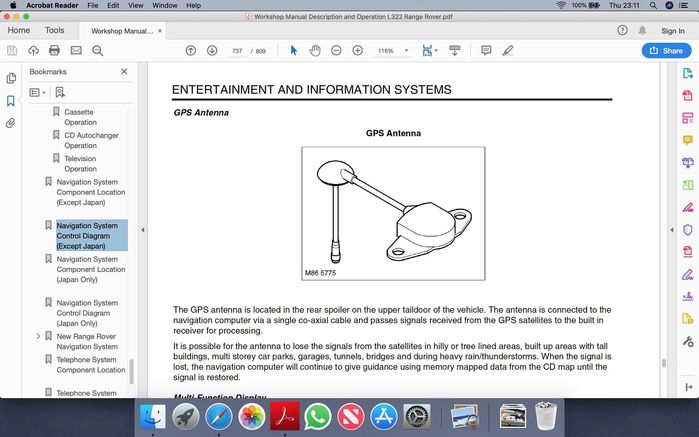Viewport: 699px width, 437px height.
Task: Select the highlight pen tool
Action: coord(508,50)
